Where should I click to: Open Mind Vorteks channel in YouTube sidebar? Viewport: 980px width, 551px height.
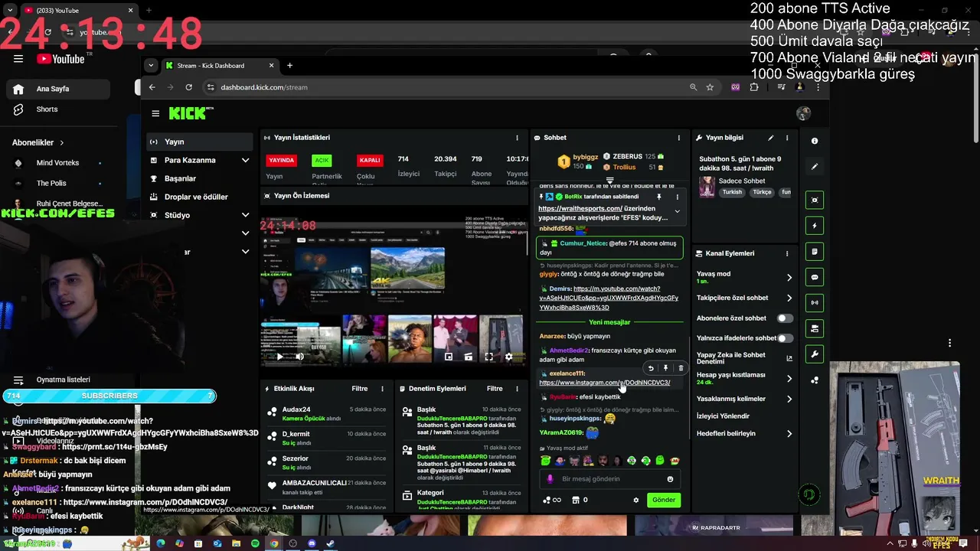point(56,163)
